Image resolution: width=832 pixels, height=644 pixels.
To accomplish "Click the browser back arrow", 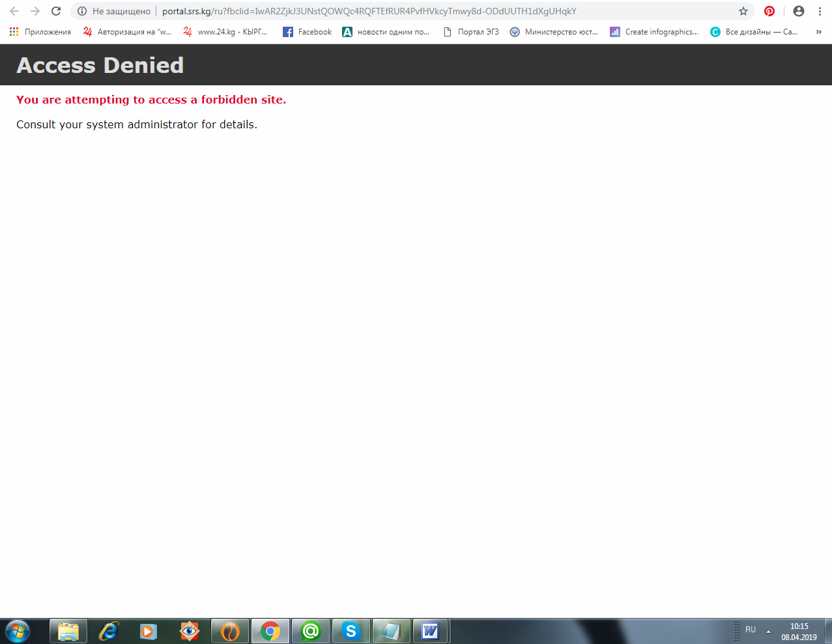I will (x=14, y=11).
